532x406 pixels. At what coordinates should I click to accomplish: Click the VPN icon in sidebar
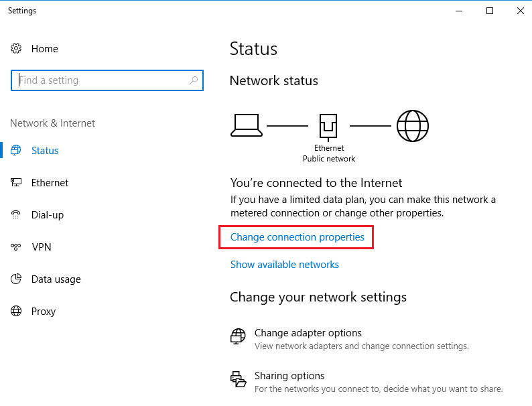tap(16, 247)
